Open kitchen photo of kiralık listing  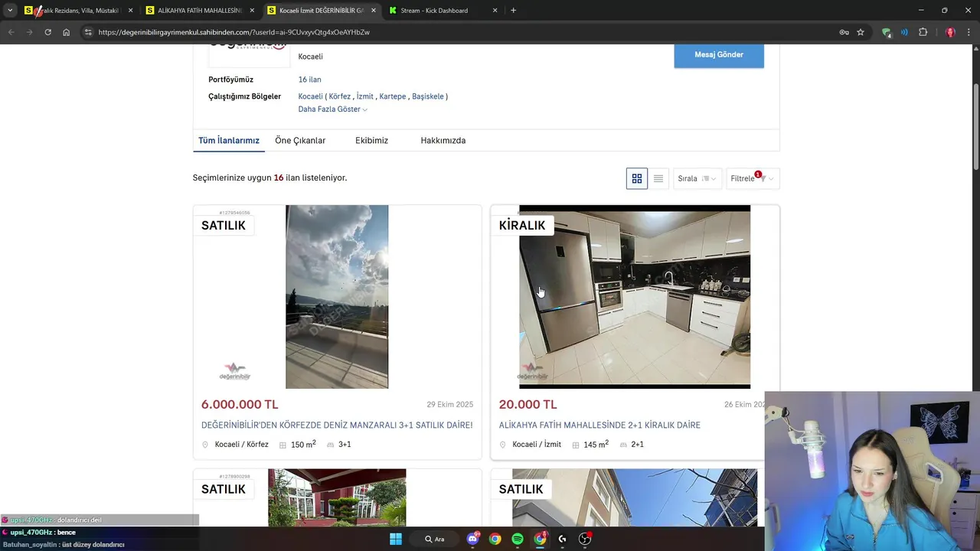[635, 297]
